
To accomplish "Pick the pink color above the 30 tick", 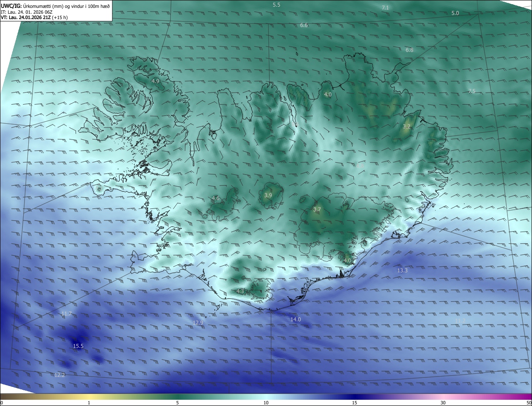I will click(x=443, y=396).
